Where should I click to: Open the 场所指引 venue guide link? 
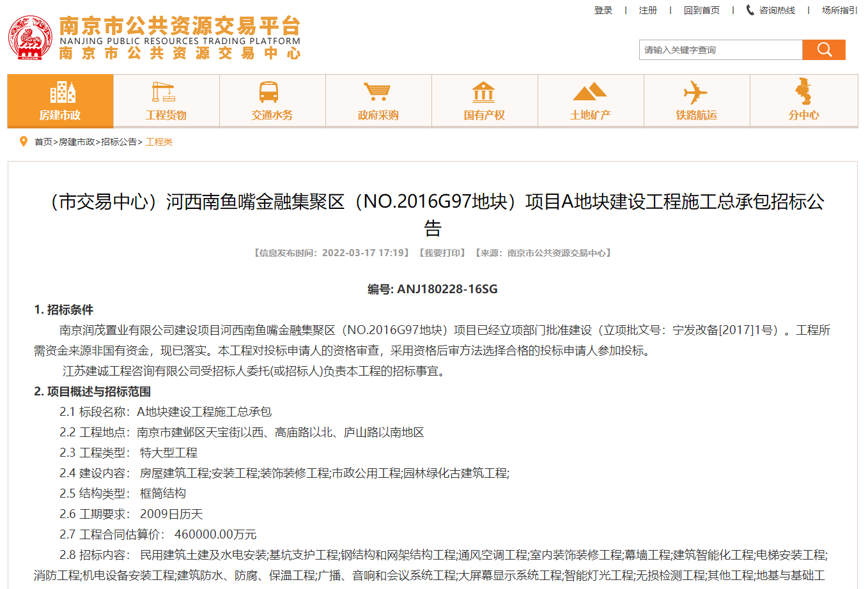click(x=839, y=10)
